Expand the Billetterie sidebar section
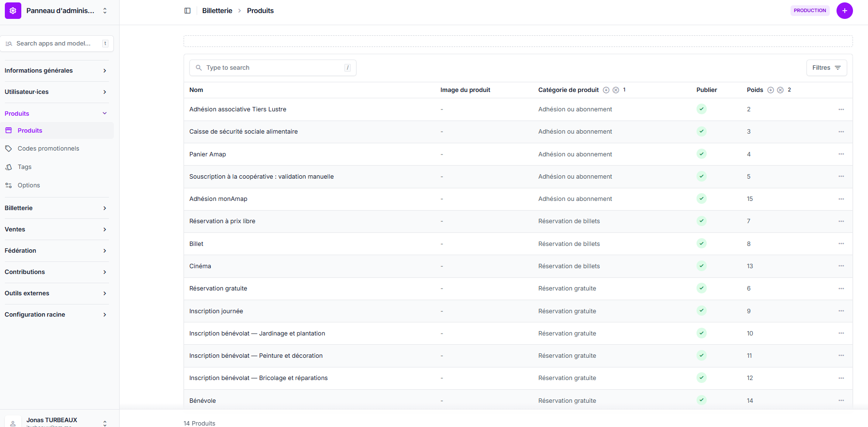This screenshot has height=427, width=868. tap(56, 208)
